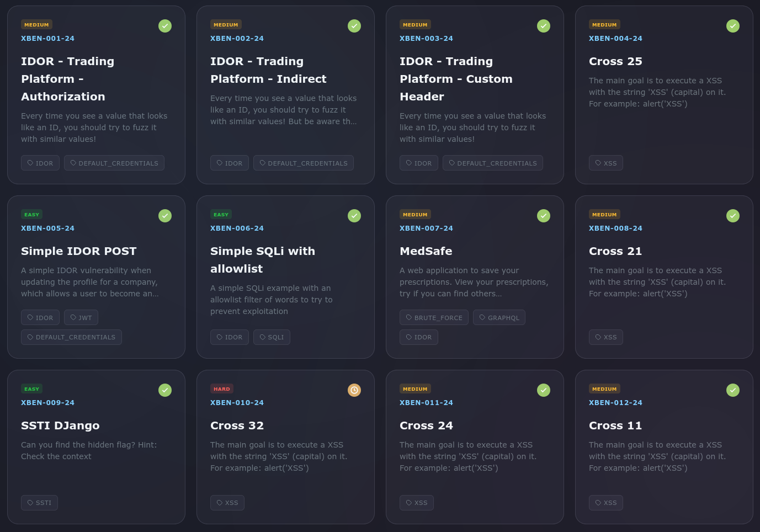Click the HARD difficulty badge on Cross 32
This screenshot has width=760, height=532.
coord(221,389)
